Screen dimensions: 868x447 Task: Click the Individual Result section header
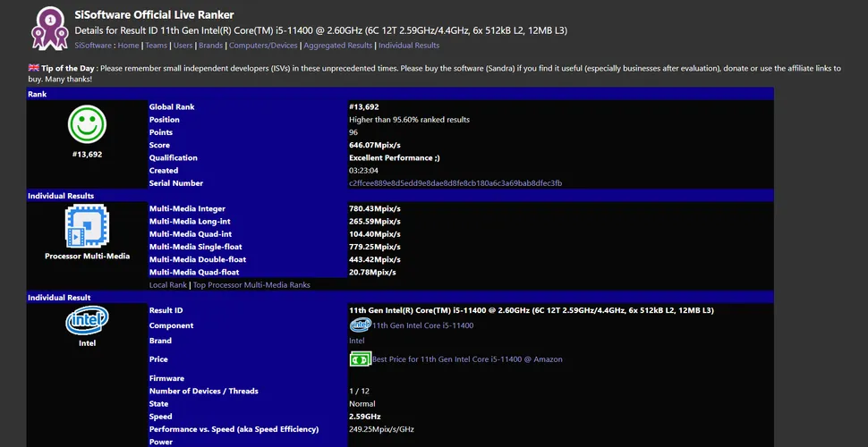[x=400, y=298]
